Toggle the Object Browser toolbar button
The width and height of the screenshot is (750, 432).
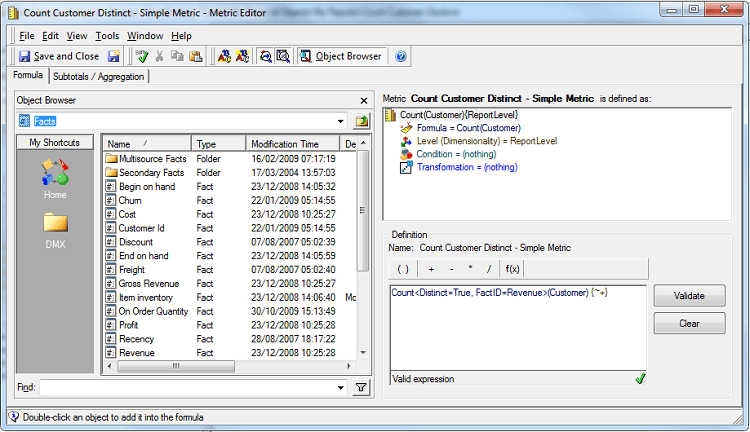(x=340, y=56)
